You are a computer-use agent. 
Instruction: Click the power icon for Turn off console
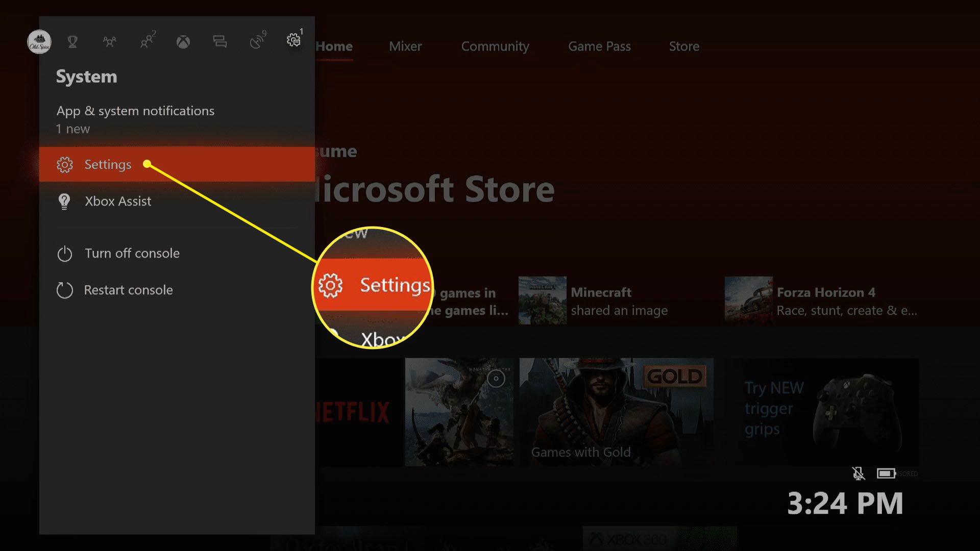(65, 254)
